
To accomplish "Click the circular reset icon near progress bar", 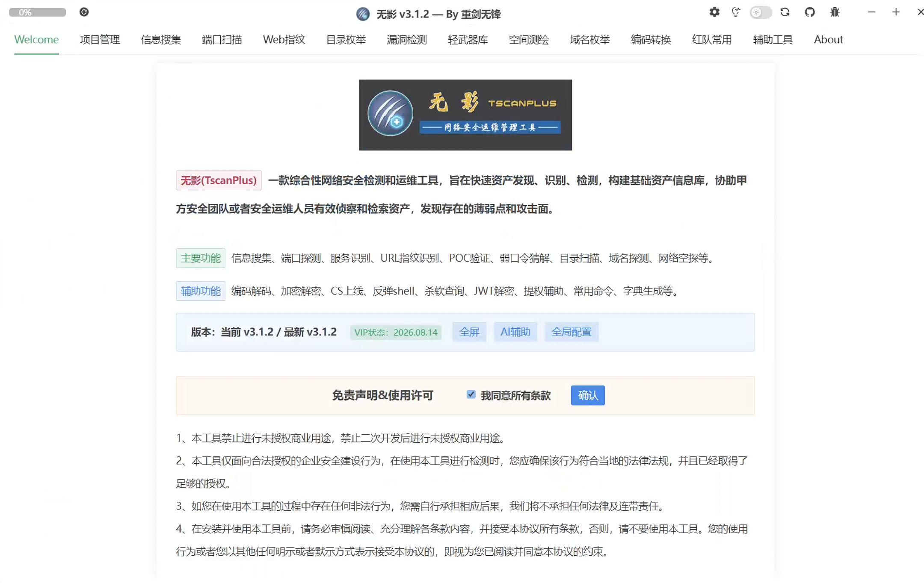I will [84, 12].
